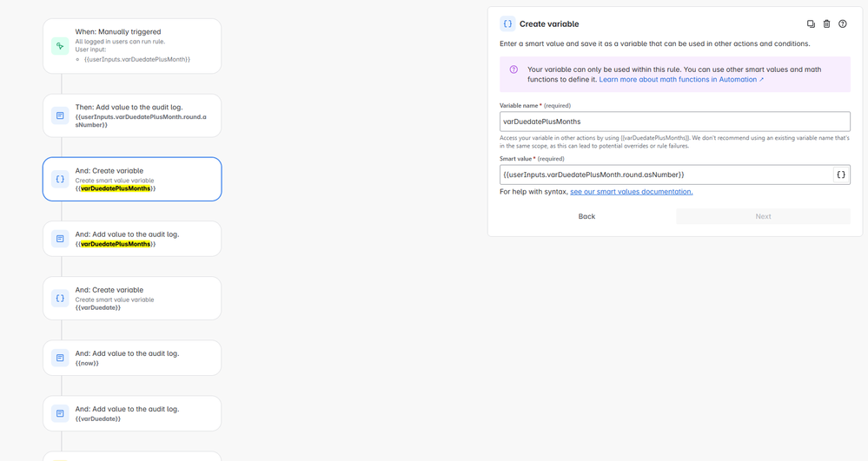Screen dimensions: 868x461
Task: Click the Next button
Action: [764, 216]
